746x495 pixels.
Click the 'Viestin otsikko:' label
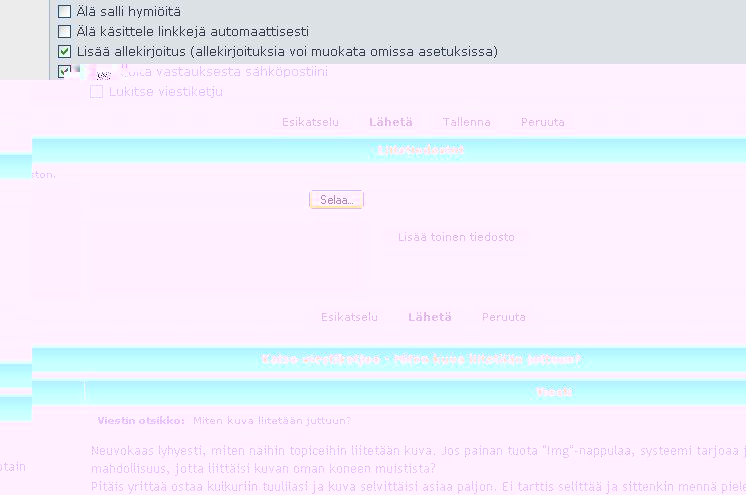pos(140,420)
